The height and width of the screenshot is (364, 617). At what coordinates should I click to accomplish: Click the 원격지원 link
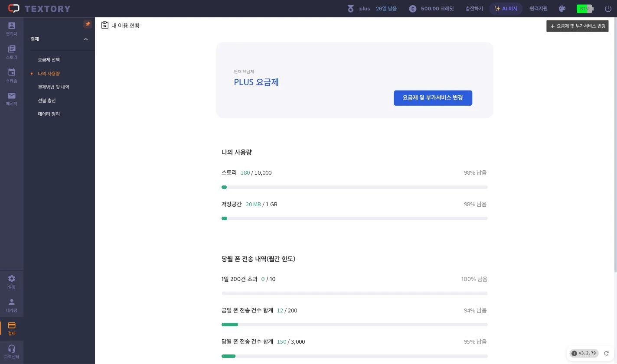click(x=539, y=9)
